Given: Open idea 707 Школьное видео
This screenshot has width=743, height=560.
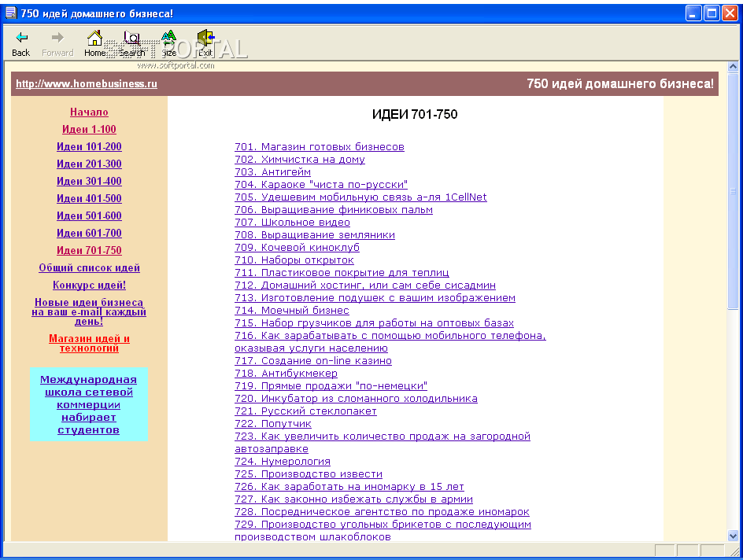Looking at the screenshot, I should [292, 223].
